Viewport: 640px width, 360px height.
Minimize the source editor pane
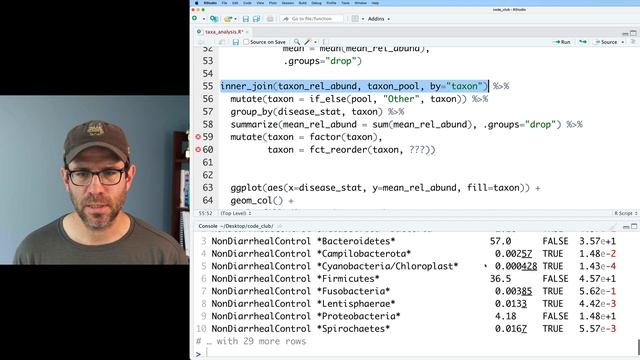click(x=625, y=33)
